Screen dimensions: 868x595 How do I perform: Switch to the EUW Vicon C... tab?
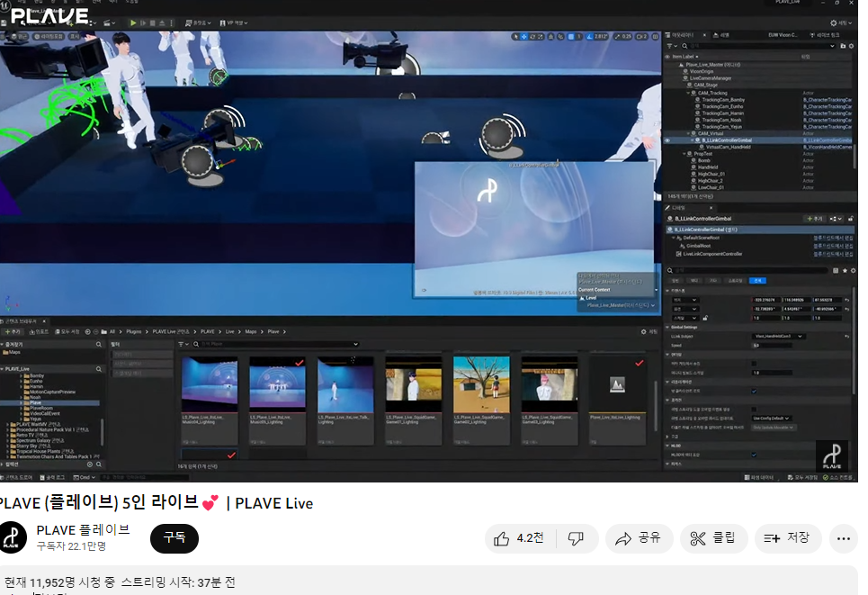pyautogui.click(x=782, y=35)
